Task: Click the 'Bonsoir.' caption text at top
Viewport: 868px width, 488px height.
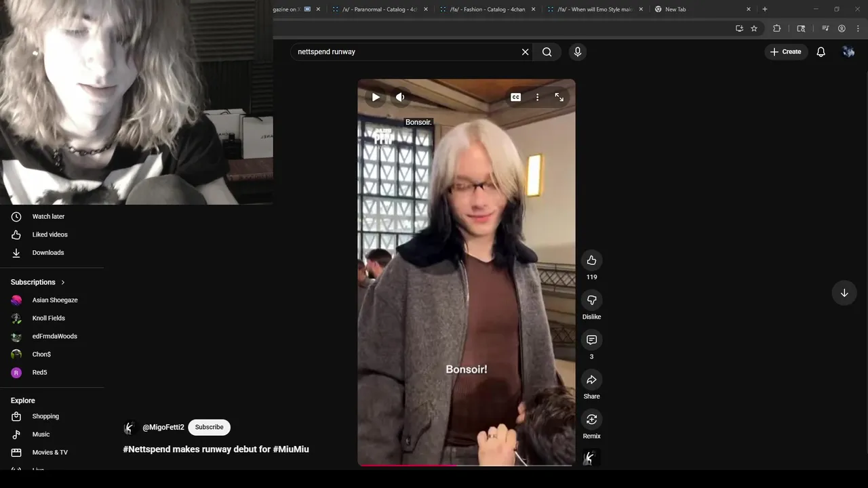Action: coord(418,122)
